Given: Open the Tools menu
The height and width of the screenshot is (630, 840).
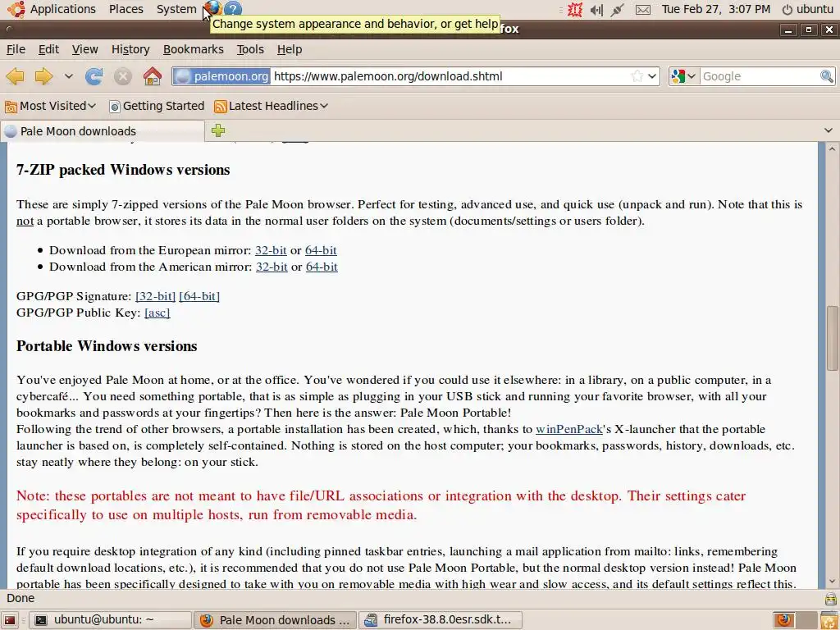Looking at the screenshot, I should tap(250, 49).
